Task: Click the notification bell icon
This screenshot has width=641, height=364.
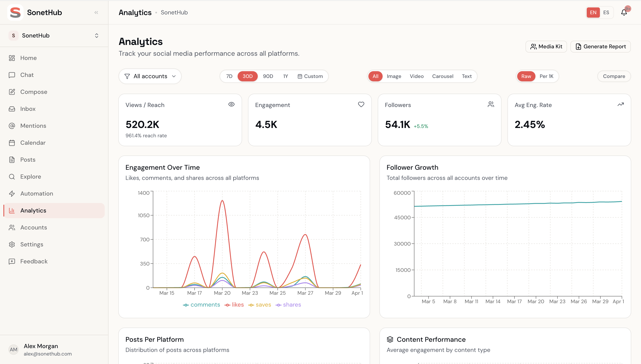Action: point(624,13)
